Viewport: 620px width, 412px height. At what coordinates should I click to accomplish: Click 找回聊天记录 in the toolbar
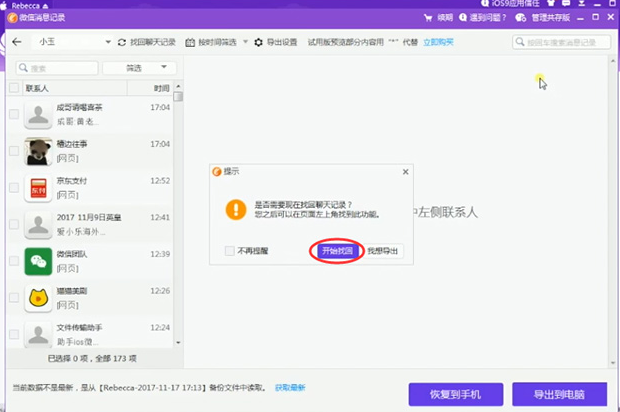pos(153,42)
